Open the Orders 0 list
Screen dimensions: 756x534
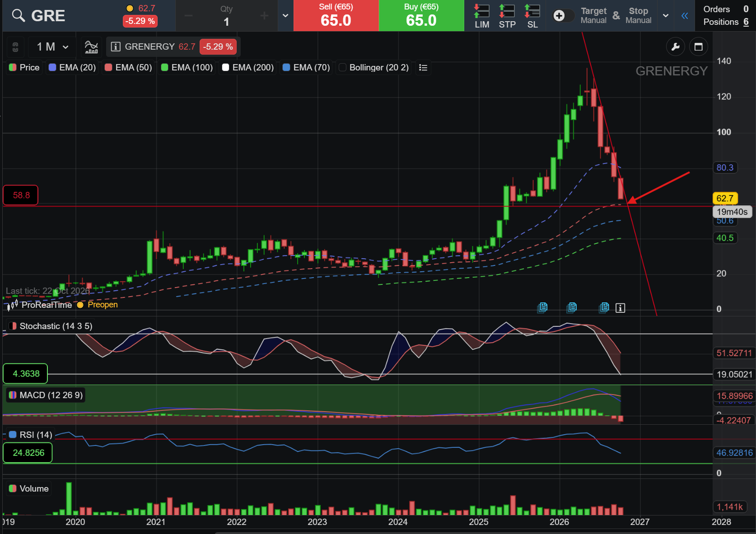[726, 9]
